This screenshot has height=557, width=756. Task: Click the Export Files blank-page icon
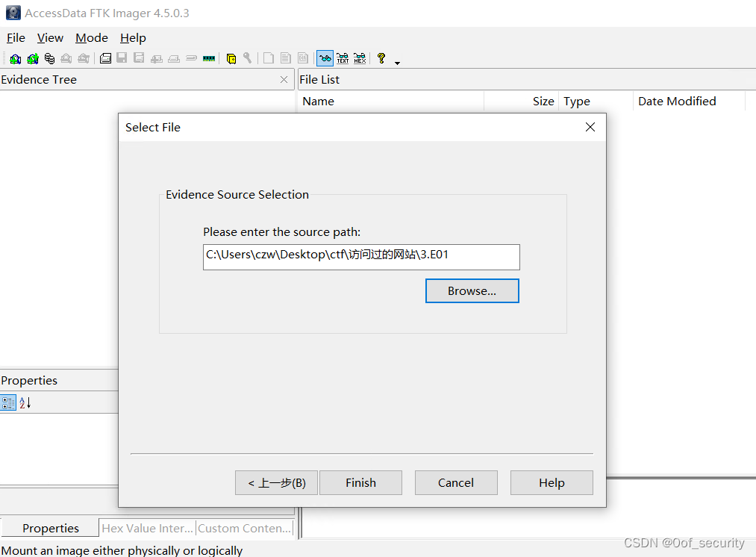point(269,58)
